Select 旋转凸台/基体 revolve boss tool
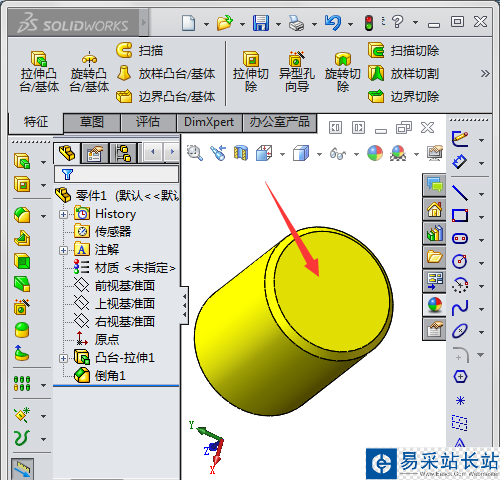The image size is (500, 480). pyautogui.click(x=89, y=72)
